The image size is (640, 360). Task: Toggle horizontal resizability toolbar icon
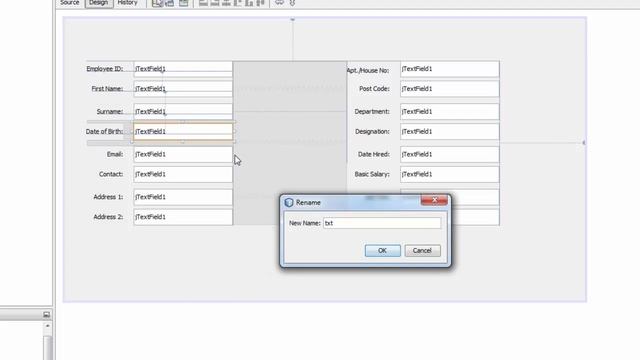click(x=279, y=3)
